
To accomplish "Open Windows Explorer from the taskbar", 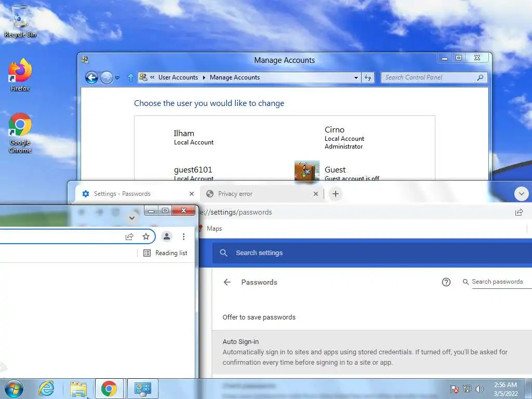I will coord(78,389).
